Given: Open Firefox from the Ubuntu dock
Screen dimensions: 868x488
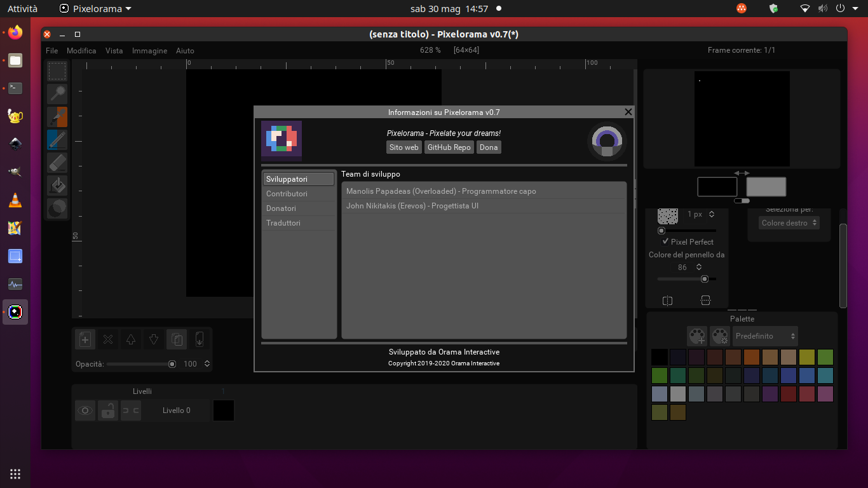Looking at the screenshot, I should 15,32.
